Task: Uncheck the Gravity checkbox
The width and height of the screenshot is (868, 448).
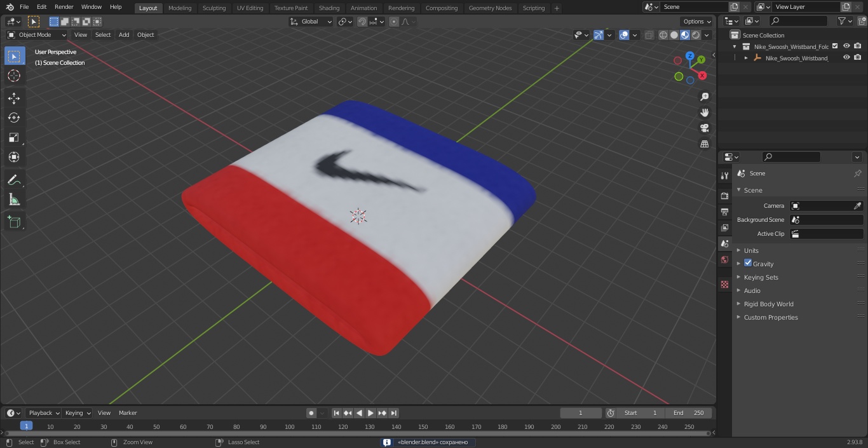Action: pos(748,263)
